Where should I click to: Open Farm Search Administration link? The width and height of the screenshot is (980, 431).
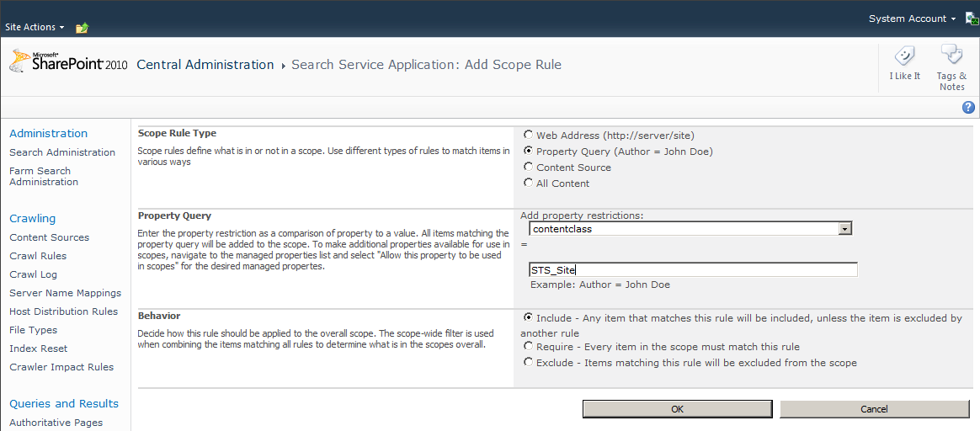click(x=44, y=176)
